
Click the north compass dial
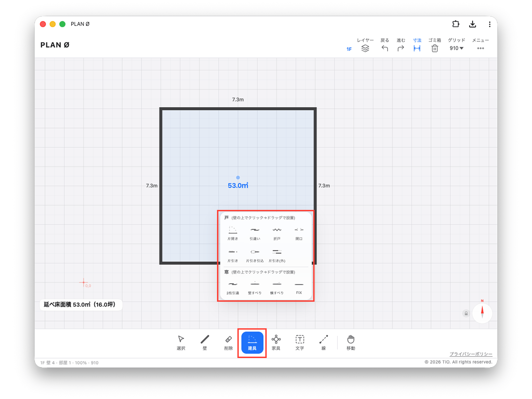point(482,313)
